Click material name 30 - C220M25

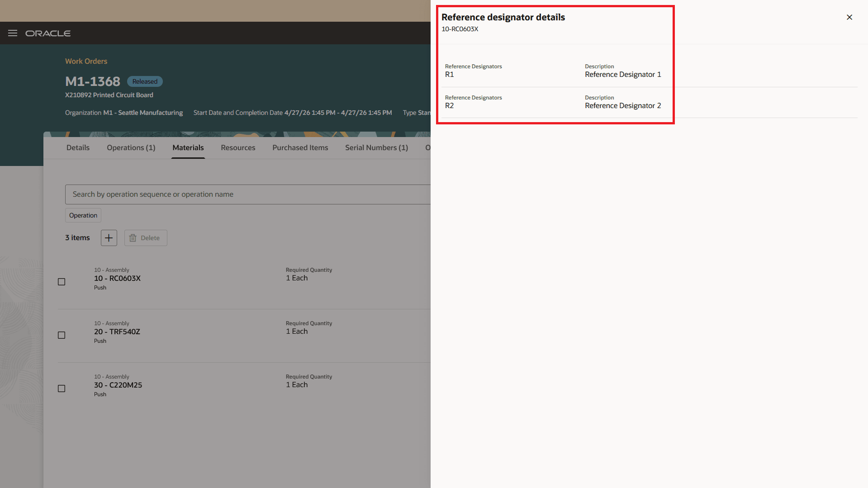click(118, 385)
